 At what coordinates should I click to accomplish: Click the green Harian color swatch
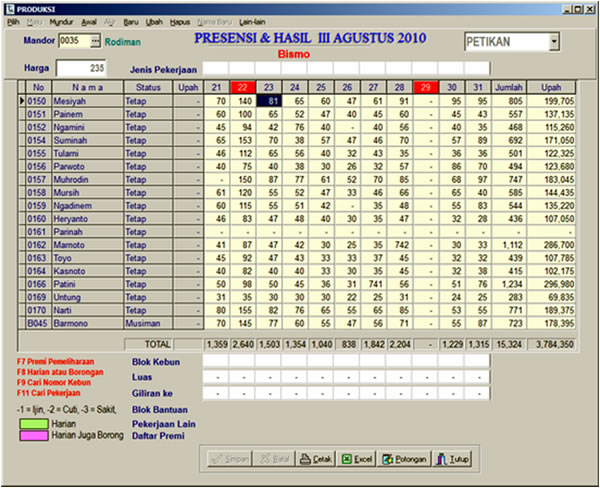[32, 425]
